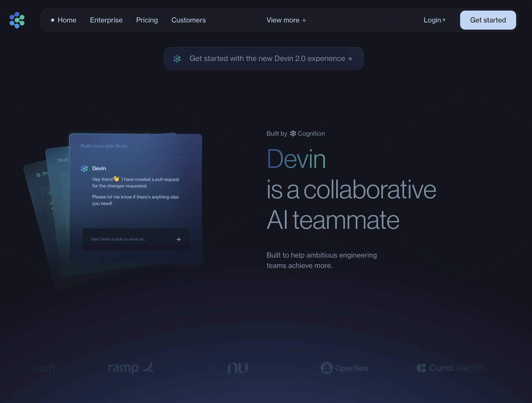Click the Curai Health logo
This screenshot has width=532, height=403.
point(451,368)
